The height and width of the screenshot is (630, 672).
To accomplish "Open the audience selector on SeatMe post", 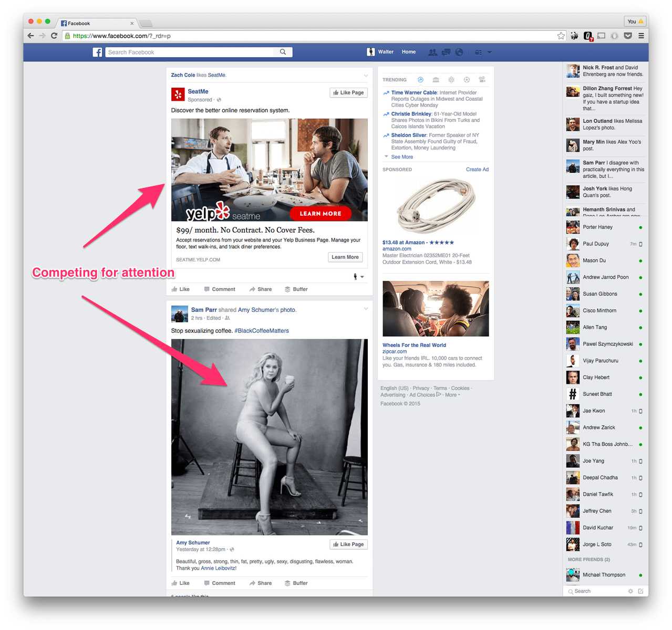I will [x=359, y=277].
